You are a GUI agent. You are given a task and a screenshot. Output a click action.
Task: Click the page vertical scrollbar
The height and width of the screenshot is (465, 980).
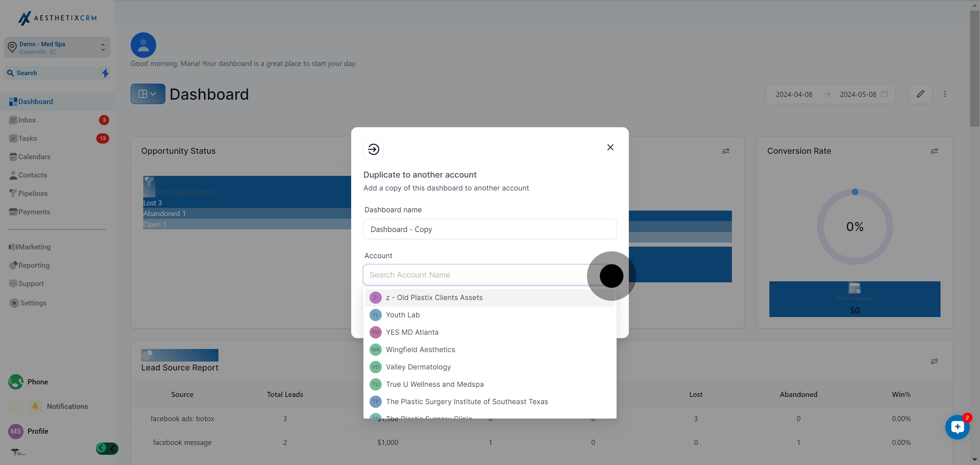click(x=974, y=68)
